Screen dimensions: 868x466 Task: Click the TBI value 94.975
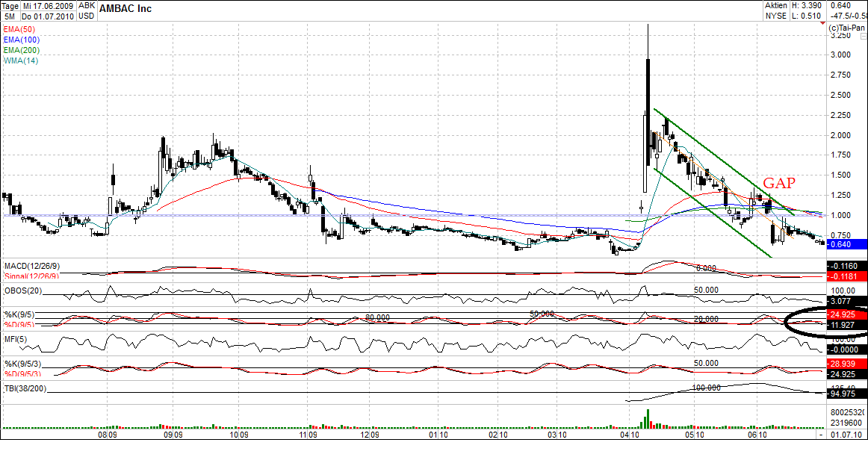(847, 394)
